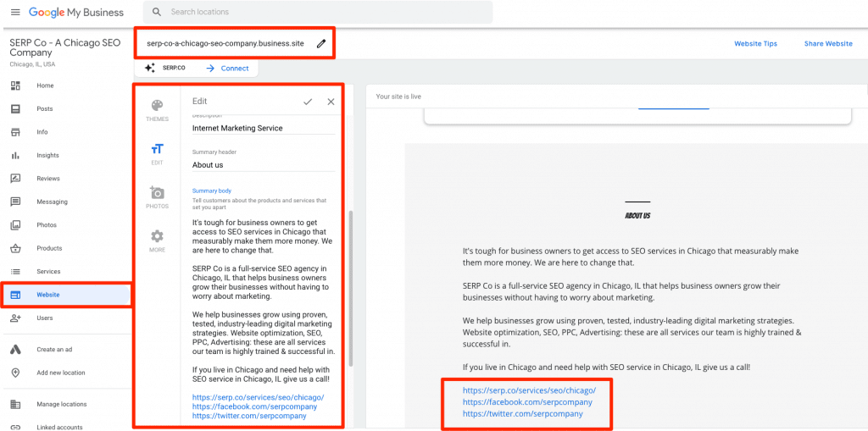Click inside the Summary body text area
This screenshot has width=868, height=431.
point(264,318)
